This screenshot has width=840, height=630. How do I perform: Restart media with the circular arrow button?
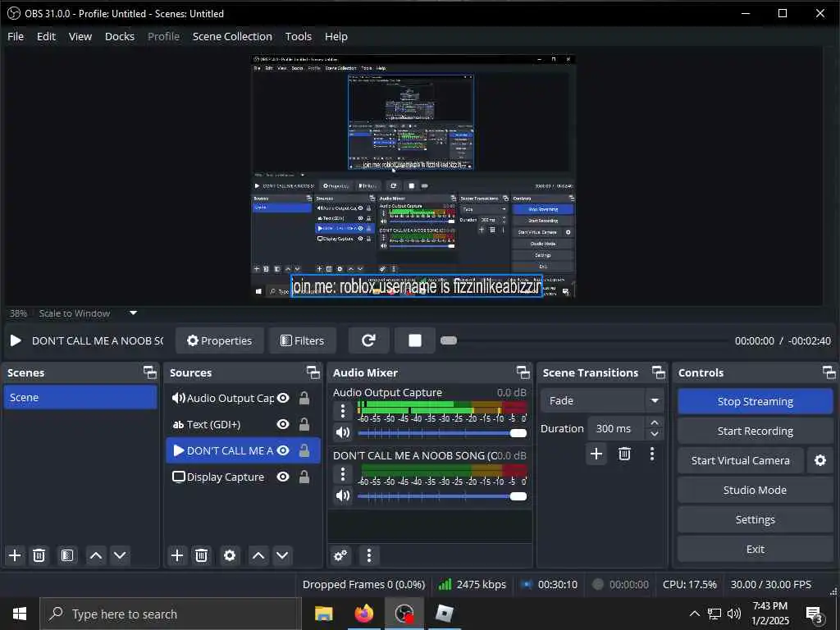click(368, 340)
